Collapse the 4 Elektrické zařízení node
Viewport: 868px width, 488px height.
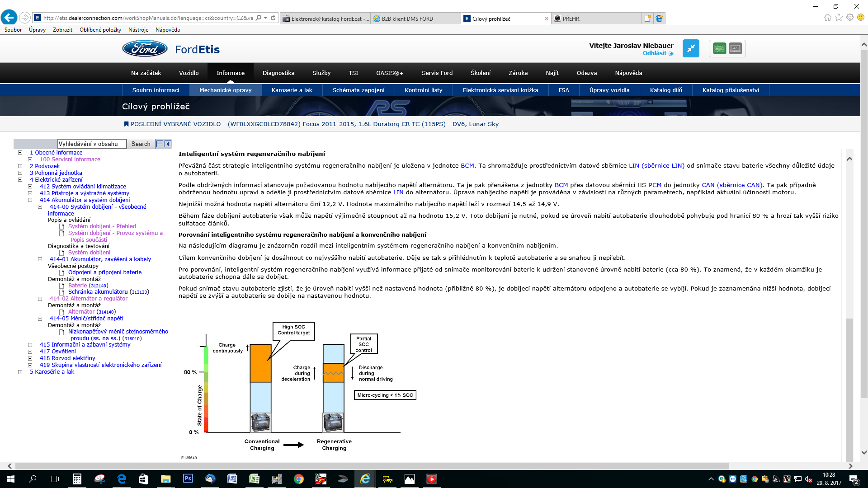20,179
